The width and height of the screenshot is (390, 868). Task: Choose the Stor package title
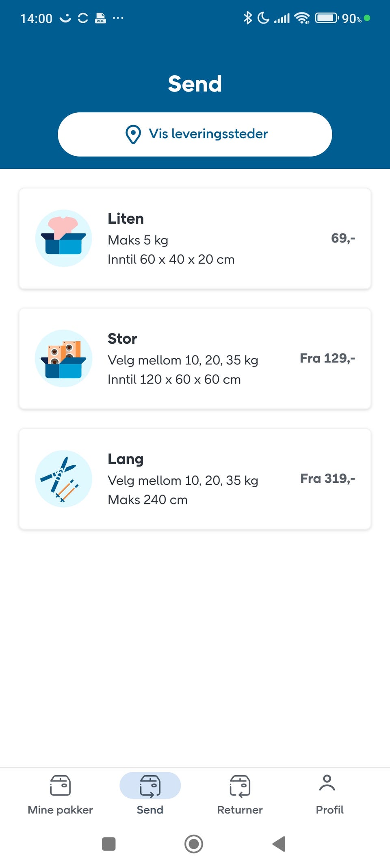click(x=122, y=339)
